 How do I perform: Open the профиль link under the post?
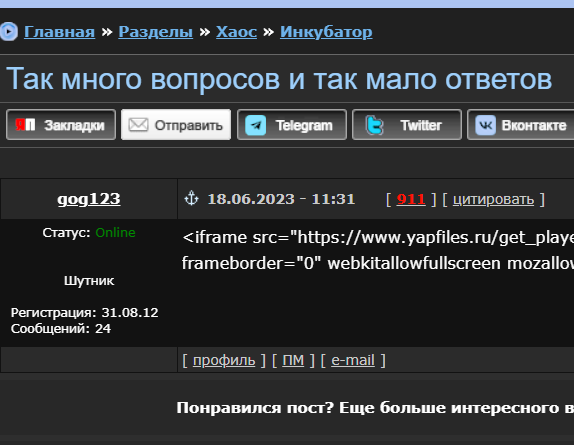pos(224,360)
